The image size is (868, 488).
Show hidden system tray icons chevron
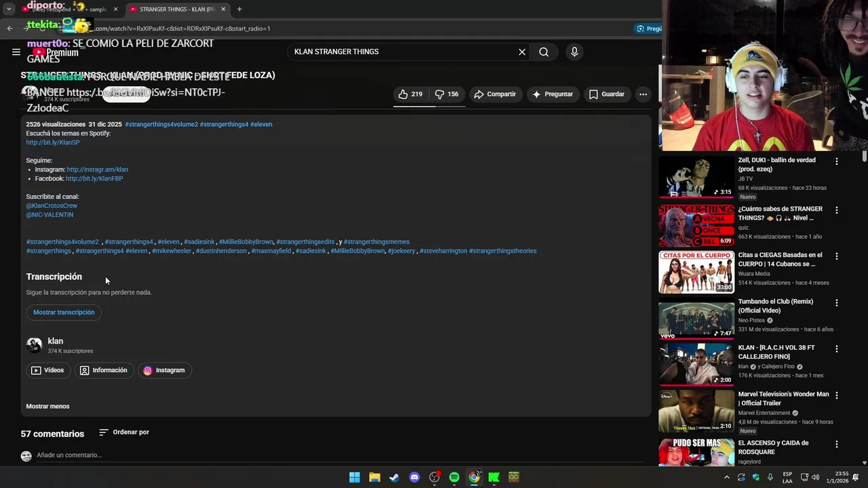pos(727,477)
